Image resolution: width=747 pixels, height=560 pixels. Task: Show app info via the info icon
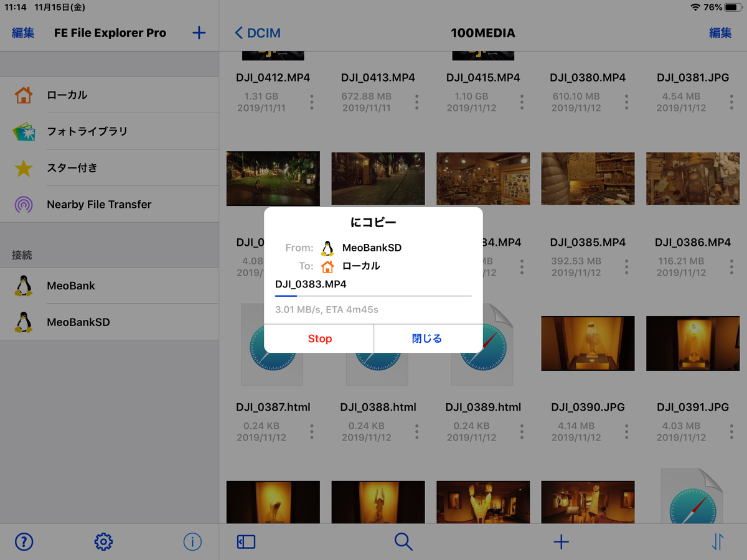193,541
